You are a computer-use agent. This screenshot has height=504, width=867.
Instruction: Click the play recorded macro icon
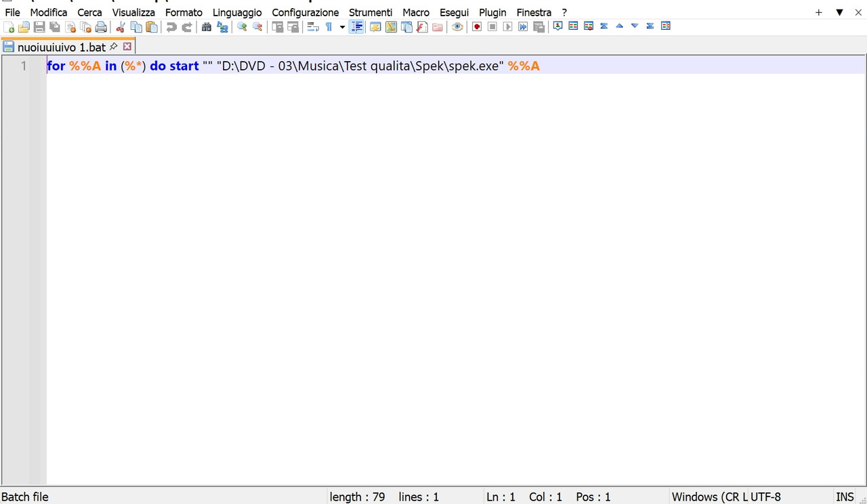pyautogui.click(x=508, y=27)
